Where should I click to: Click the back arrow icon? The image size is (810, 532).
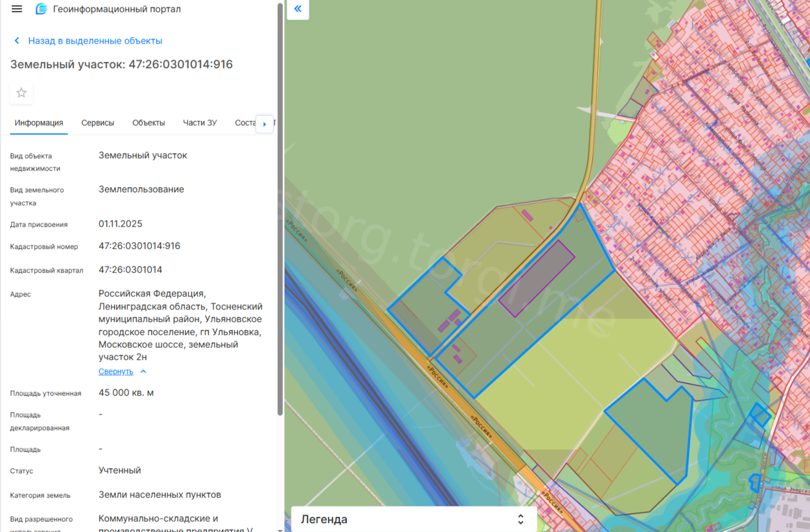pyautogui.click(x=16, y=41)
